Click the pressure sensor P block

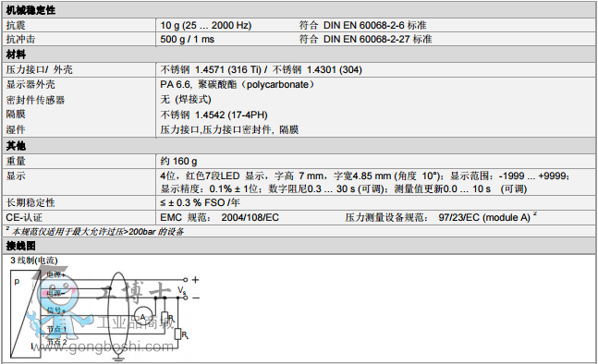tap(26, 314)
